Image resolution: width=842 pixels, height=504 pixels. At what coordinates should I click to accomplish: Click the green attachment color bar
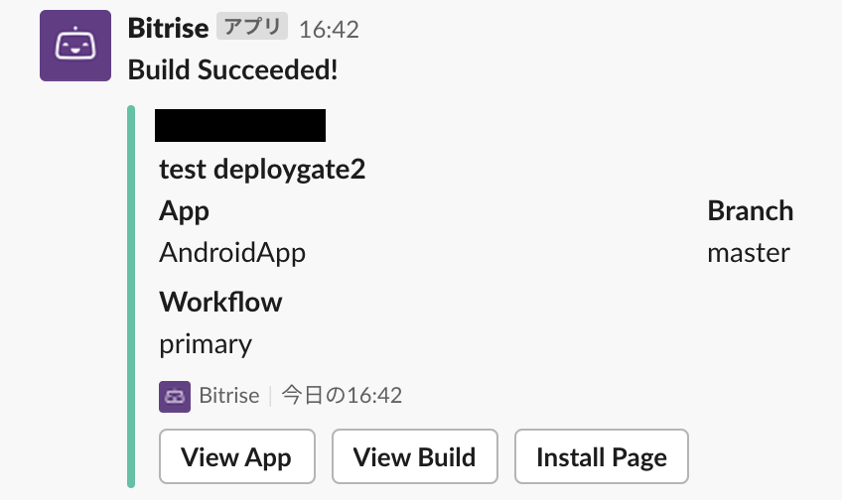(131, 297)
